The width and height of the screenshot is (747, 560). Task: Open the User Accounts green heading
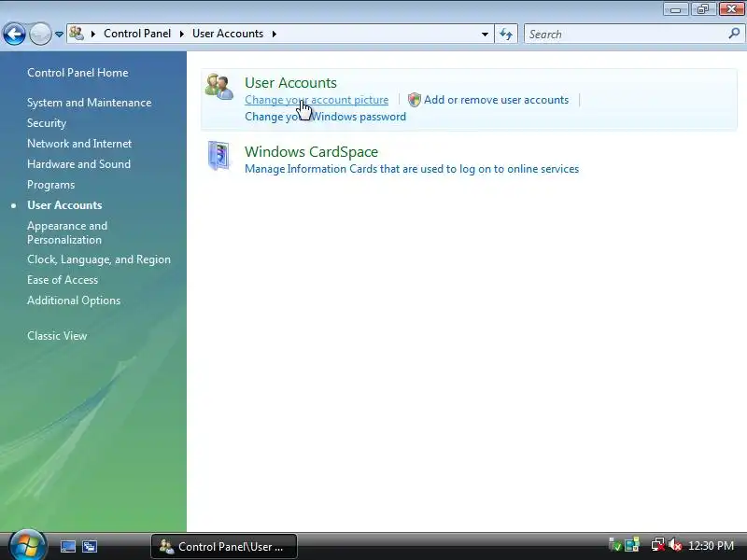290,82
